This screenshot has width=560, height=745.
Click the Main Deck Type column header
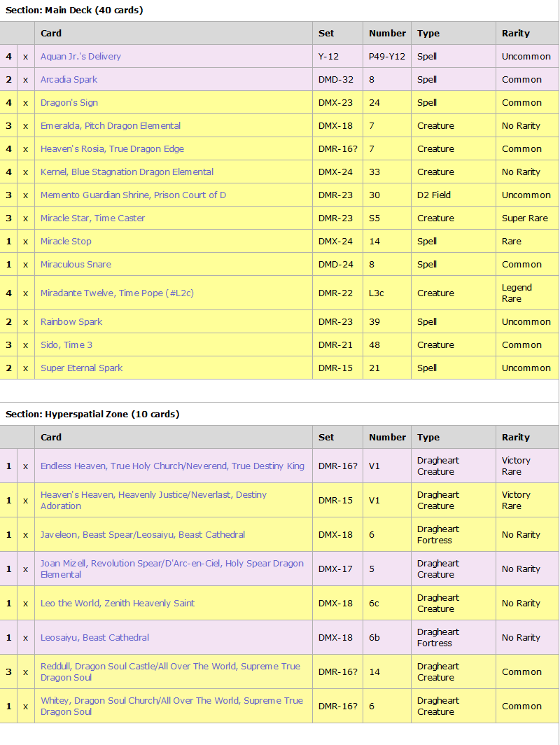(x=454, y=34)
